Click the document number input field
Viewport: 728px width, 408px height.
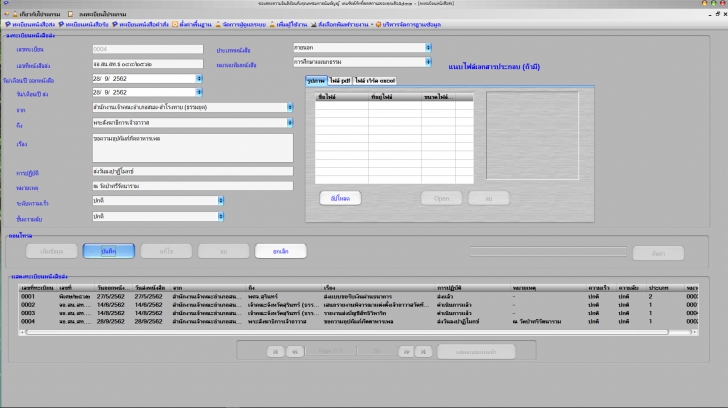[x=148, y=64]
